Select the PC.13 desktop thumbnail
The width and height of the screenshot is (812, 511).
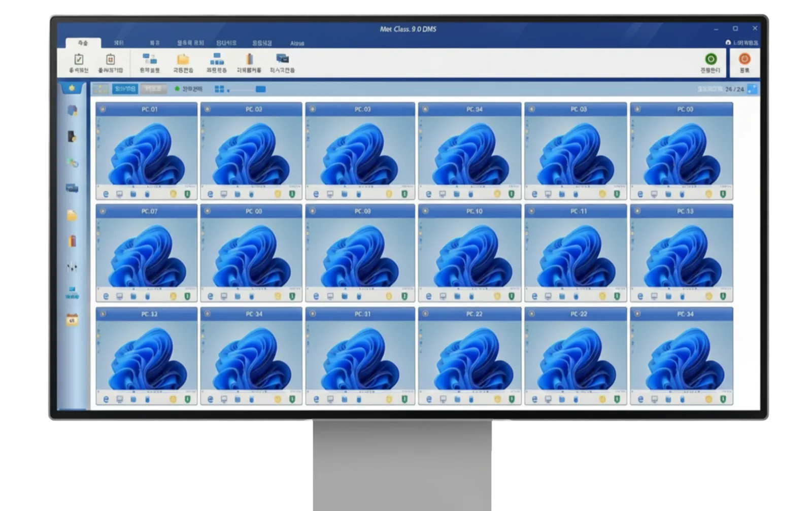pyautogui.click(x=682, y=253)
